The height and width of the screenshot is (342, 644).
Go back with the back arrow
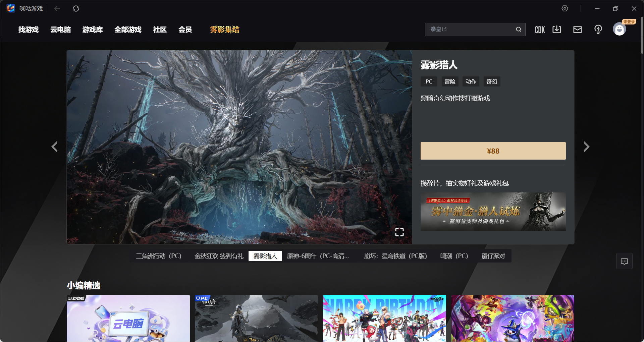coord(57,9)
